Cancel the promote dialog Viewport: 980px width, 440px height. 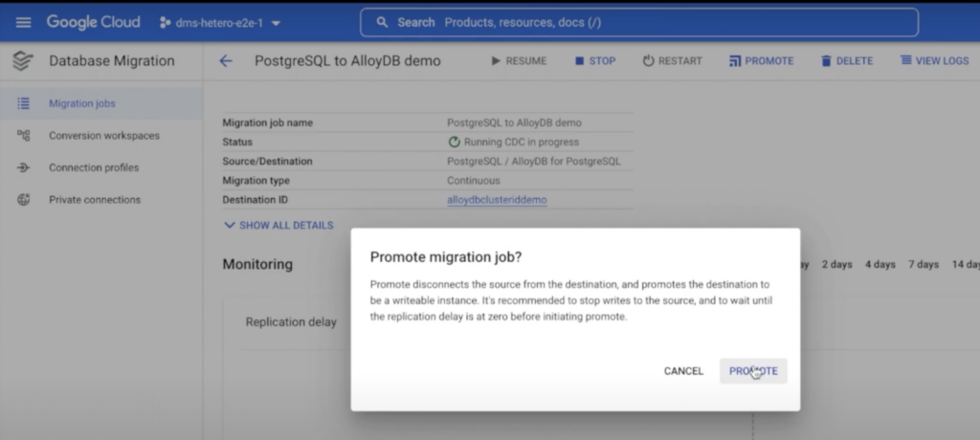click(x=683, y=371)
